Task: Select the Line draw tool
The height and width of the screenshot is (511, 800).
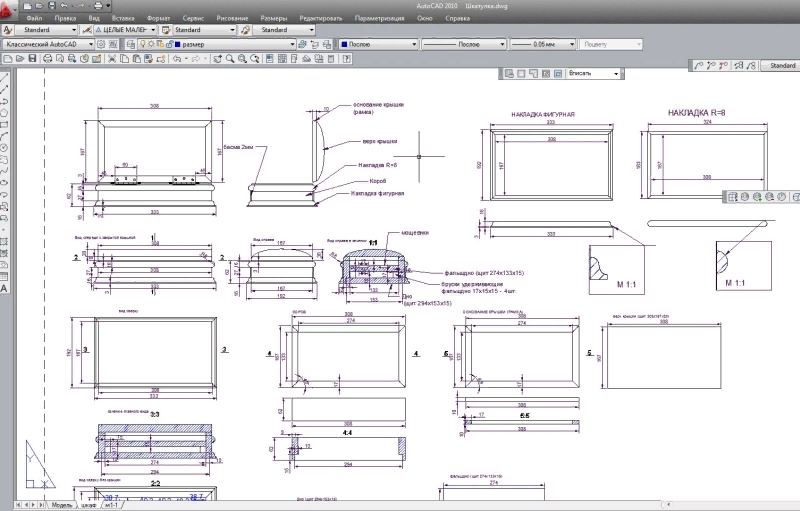Action: [4, 78]
